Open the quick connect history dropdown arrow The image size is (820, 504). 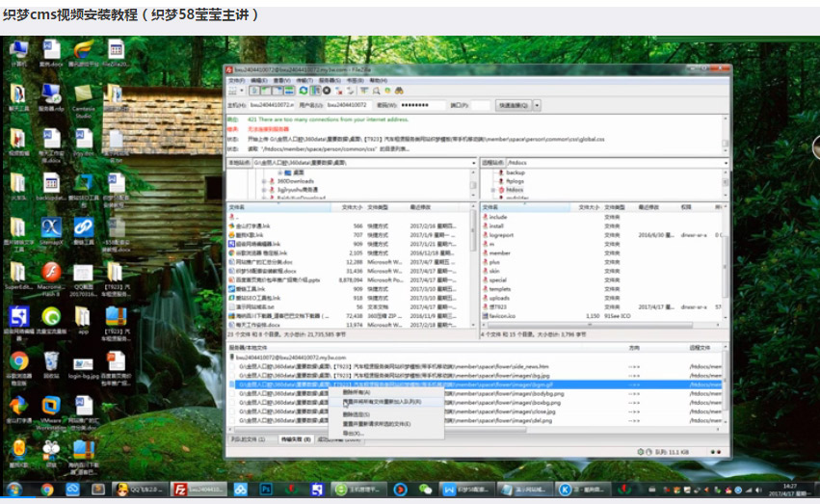point(537,105)
